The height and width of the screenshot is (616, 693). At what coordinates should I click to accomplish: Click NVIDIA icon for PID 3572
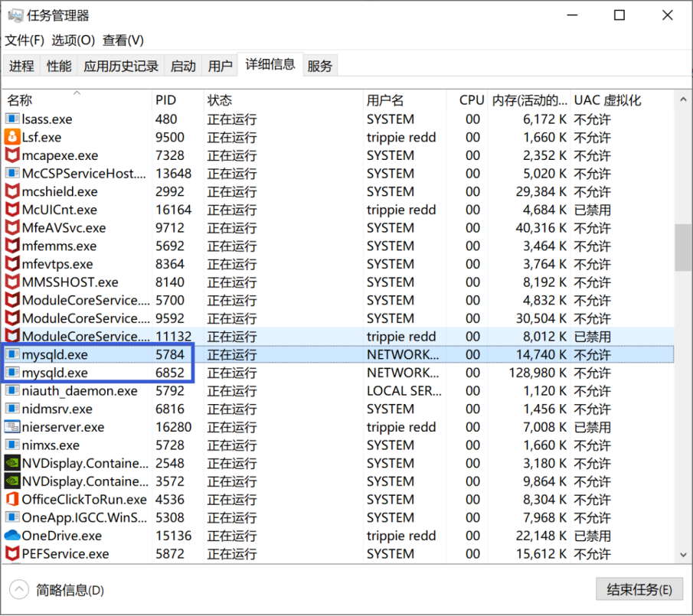pyautogui.click(x=12, y=481)
